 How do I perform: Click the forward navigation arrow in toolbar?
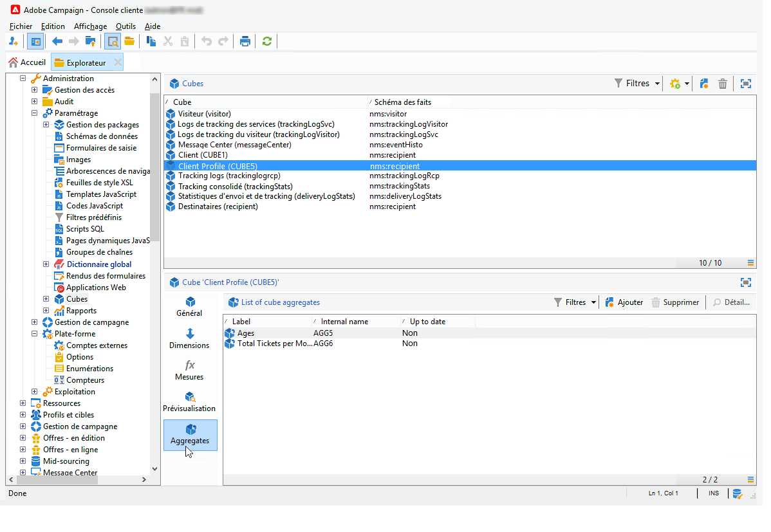[74, 41]
